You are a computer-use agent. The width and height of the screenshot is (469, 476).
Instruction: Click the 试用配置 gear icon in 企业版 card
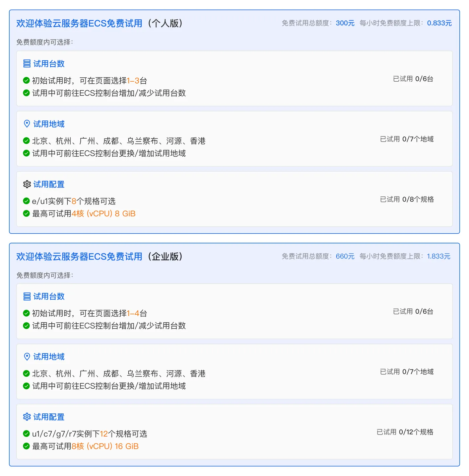tap(27, 417)
